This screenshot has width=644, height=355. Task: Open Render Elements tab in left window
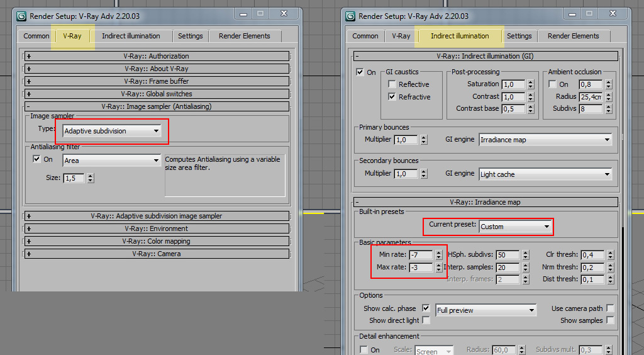tap(245, 36)
